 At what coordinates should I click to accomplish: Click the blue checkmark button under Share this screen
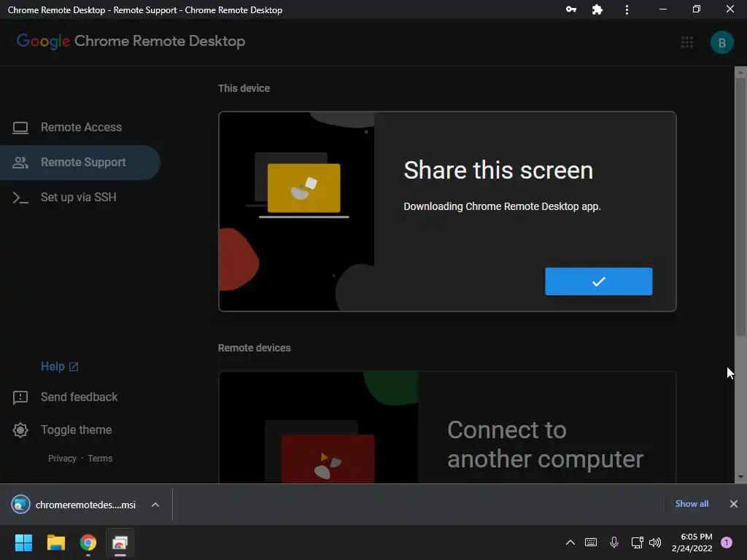[598, 281]
